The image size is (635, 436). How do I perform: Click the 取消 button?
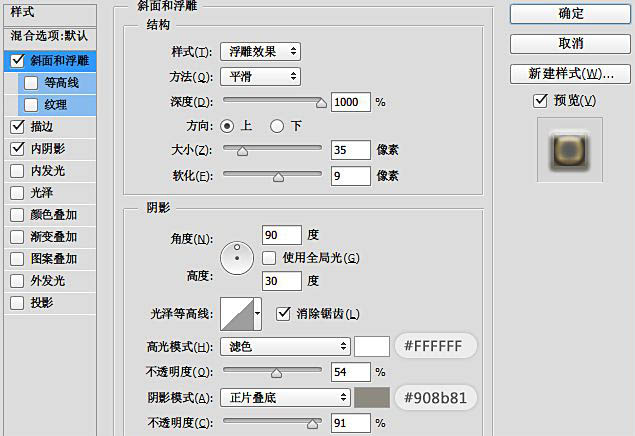pyautogui.click(x=570, y=43)
